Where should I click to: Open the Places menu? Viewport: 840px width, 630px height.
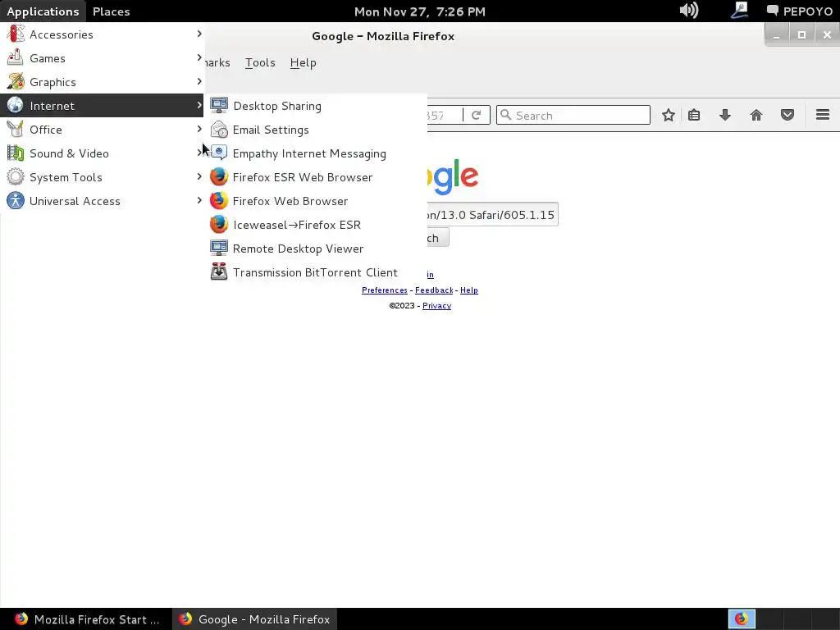112,11
